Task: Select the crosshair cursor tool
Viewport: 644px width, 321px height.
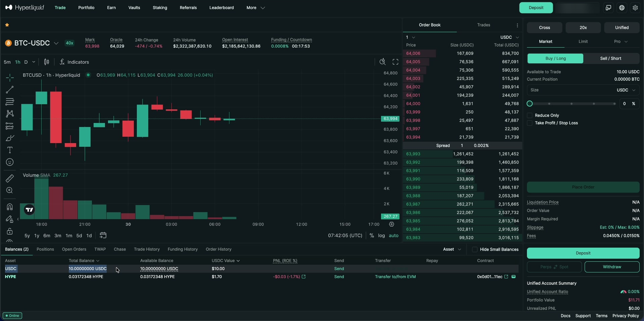Action: click(10, 78)
